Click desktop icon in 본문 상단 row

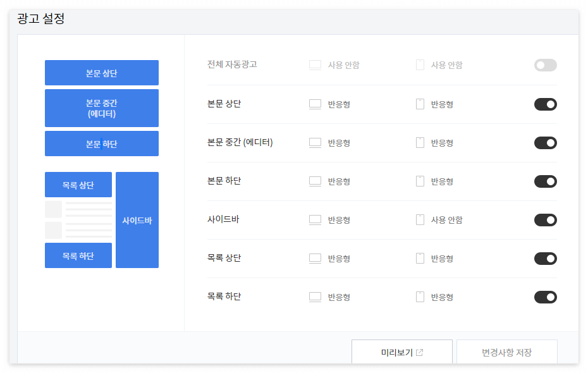(315, 104)
